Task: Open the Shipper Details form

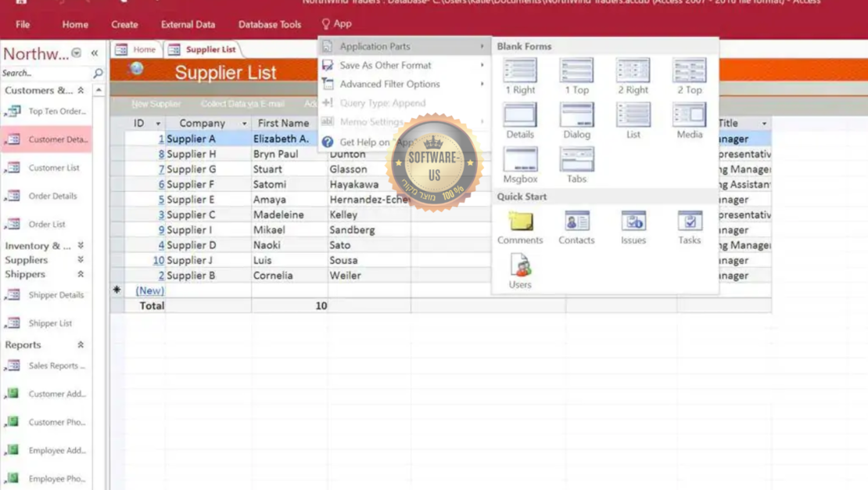Action: pos(46,295)
